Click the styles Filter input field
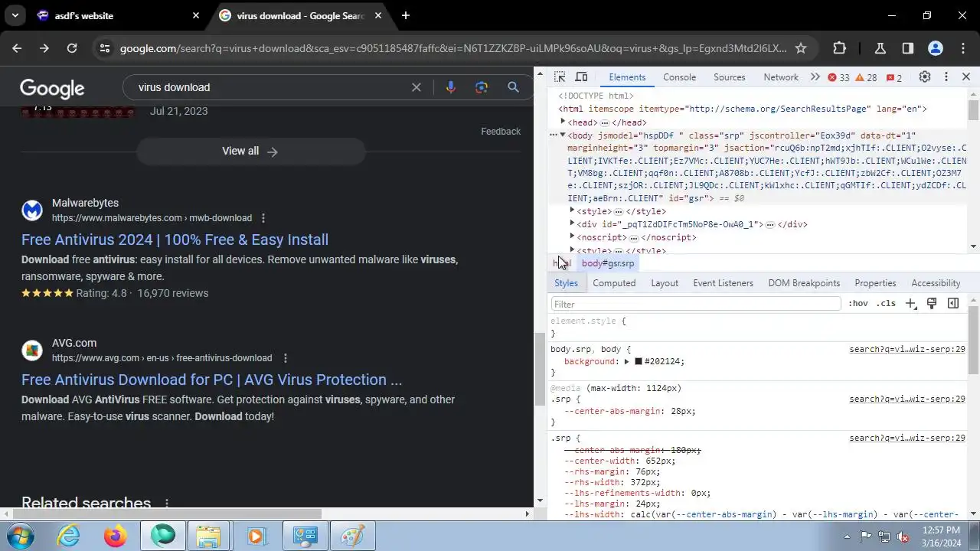Screen dimensions: 980x551 695,304
